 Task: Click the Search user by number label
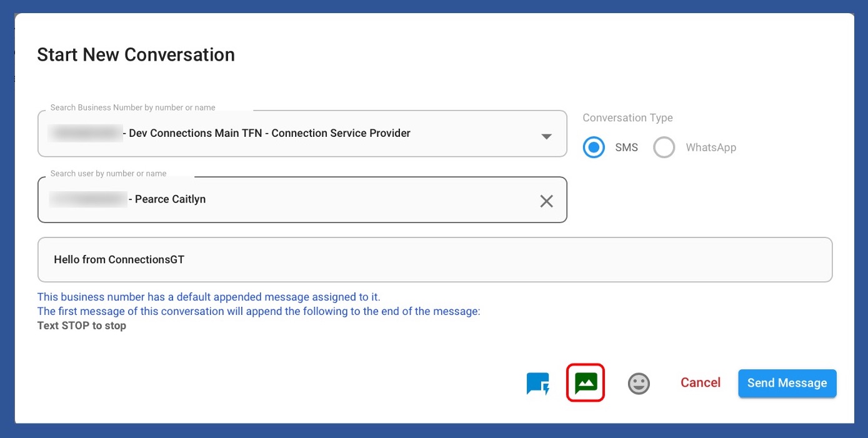click(x=108, y=173)
